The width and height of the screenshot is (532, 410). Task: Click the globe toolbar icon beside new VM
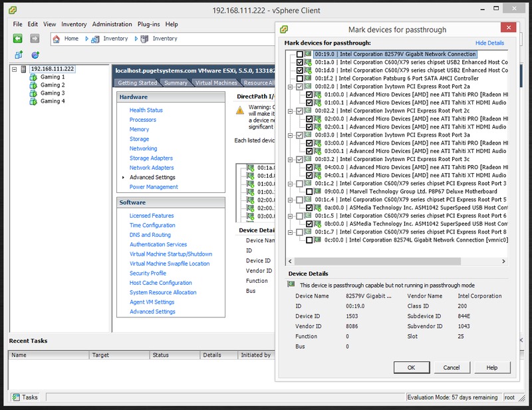pyautogui.click(x=35, y=55)
